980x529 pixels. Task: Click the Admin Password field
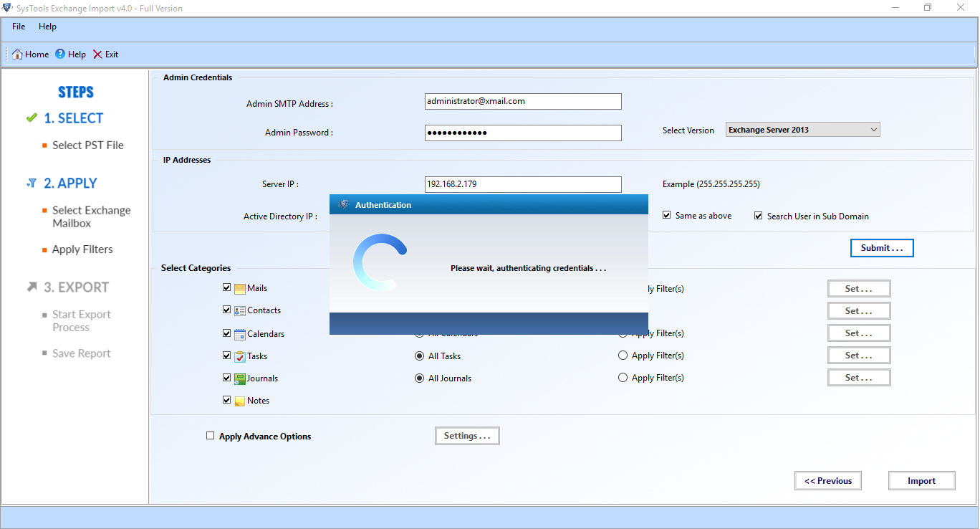point(523,133)
